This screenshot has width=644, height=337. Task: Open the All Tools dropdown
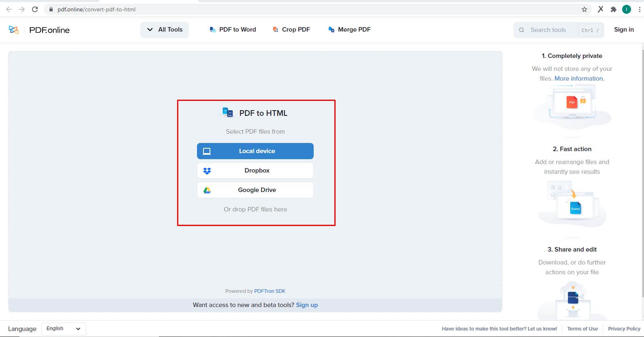[x=165, y=30]
